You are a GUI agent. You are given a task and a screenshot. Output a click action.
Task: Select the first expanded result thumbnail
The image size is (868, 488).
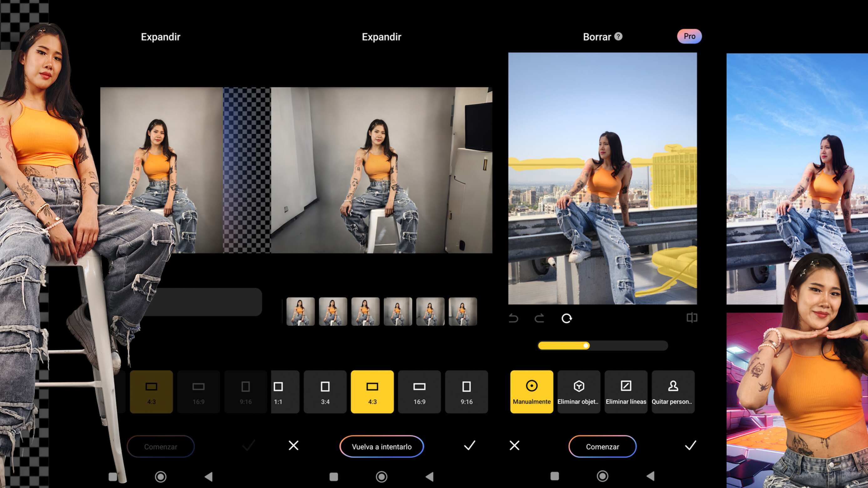click(300, 311)
